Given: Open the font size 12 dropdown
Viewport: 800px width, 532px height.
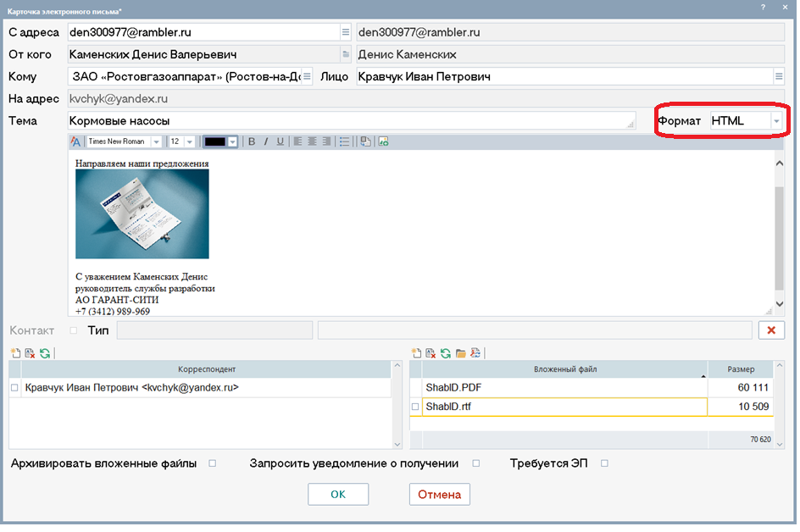Looking at the screenshot, I should point(190,141).
